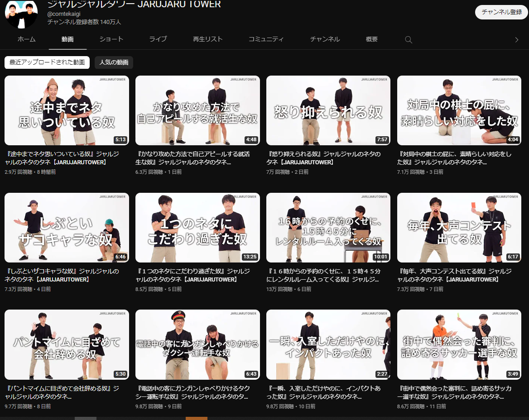This screenshot has height=420, width=529.
Task: Click the 7.3万 回視聴・4 日前 text
Action: [28, 289]
